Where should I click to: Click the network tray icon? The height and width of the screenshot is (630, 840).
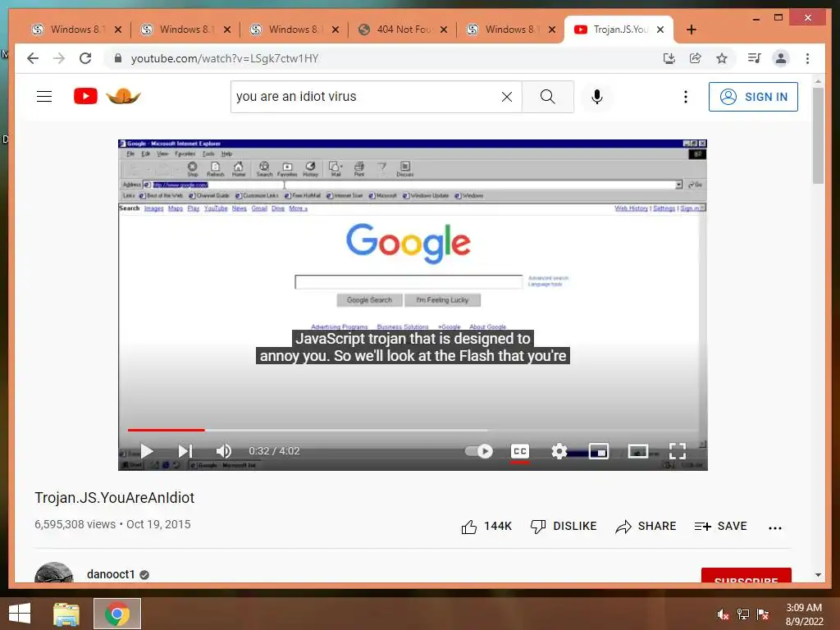(x=743, y=614)
